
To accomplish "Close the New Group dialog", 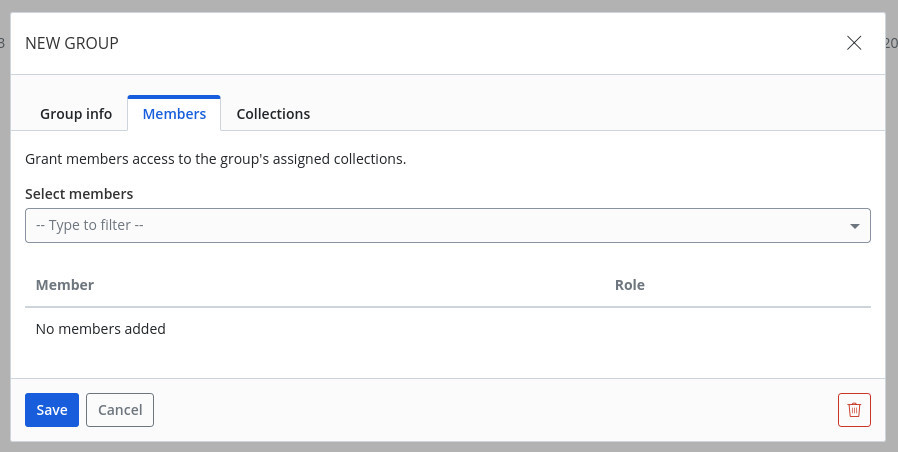I will tap(854, 43).
